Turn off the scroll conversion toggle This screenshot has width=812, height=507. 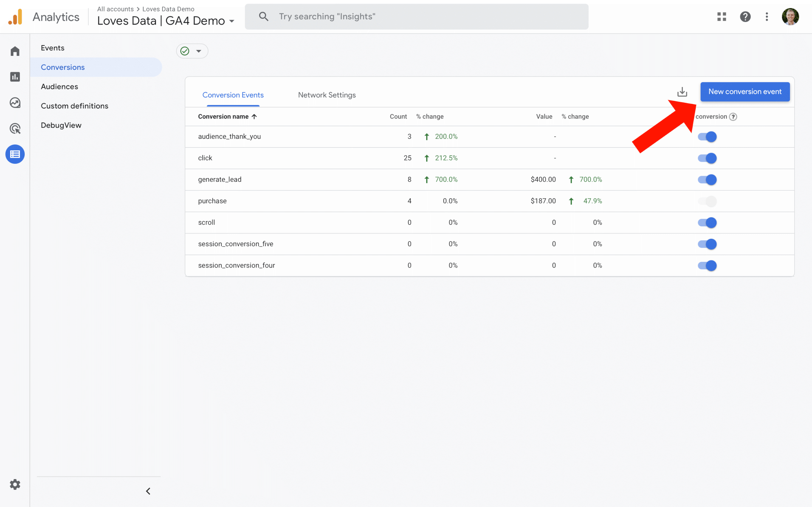click(707, 223)
